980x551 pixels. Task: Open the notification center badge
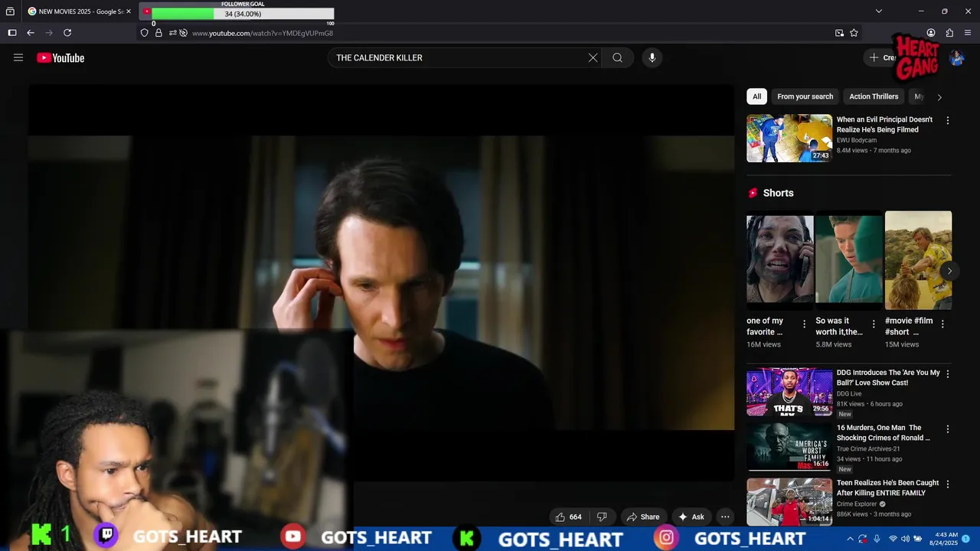(965, 539)
